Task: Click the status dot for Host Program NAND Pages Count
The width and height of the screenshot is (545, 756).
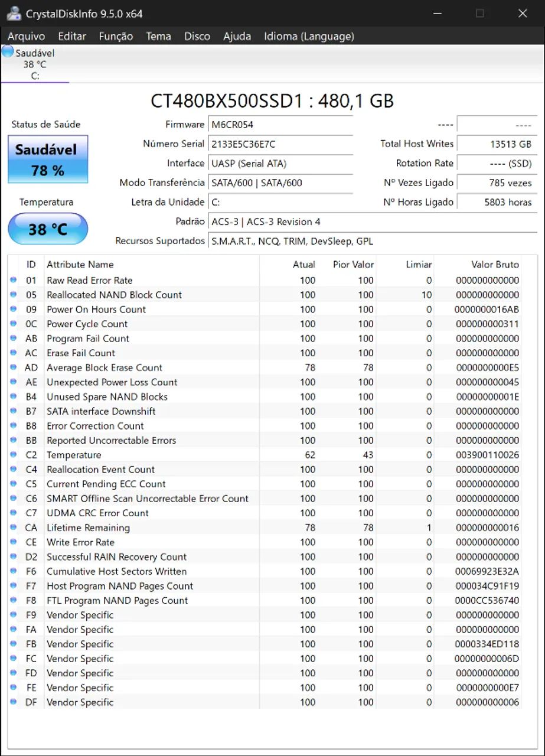Action: (13, 586)
